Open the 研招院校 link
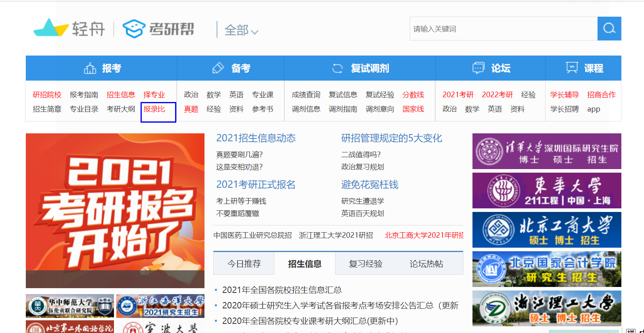644x333 pixels. click(x=47, y=95)
